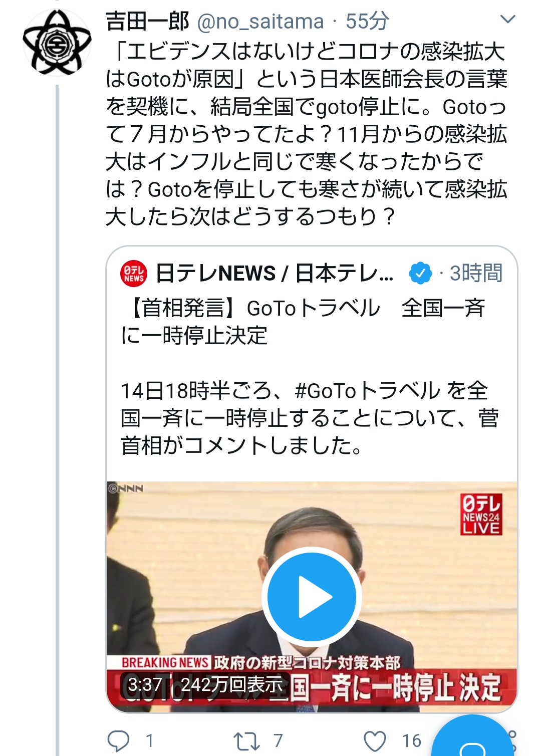The height and width of the screenshot is (756, 541).
Task: Click the 55分 timestamp
Action: pos(367,22)
